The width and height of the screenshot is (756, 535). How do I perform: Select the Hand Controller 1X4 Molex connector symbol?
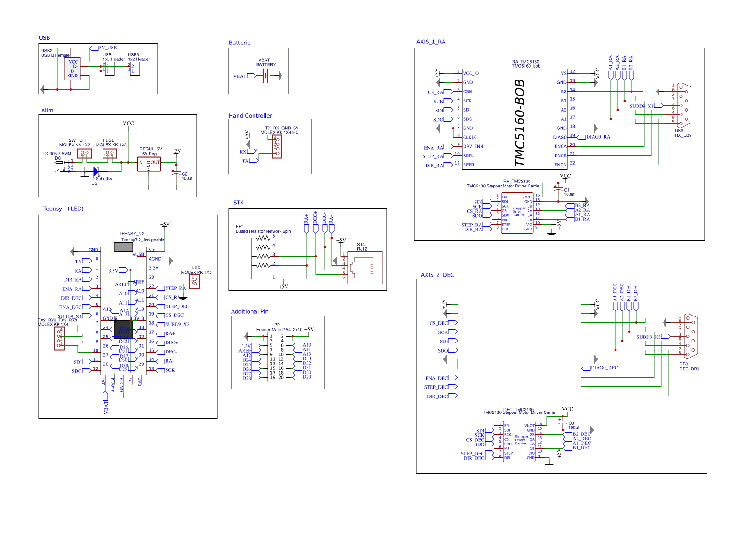click(x=277, y=146)
